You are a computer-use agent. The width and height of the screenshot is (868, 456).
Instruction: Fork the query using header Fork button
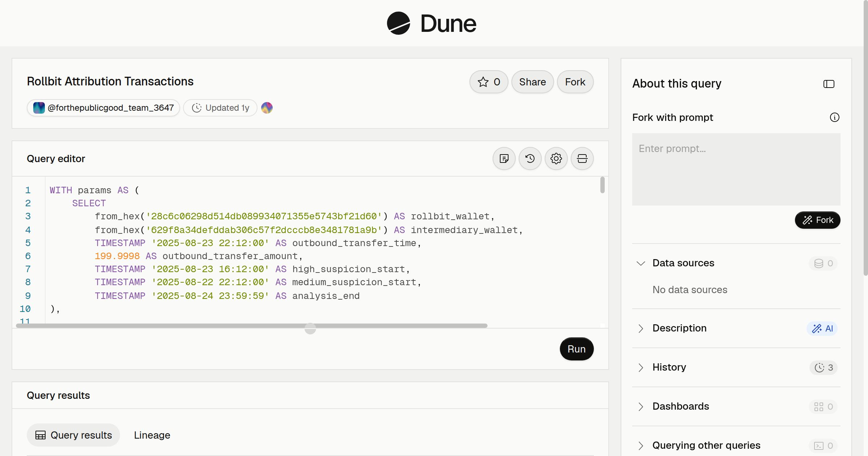click(x=575, y=82)
